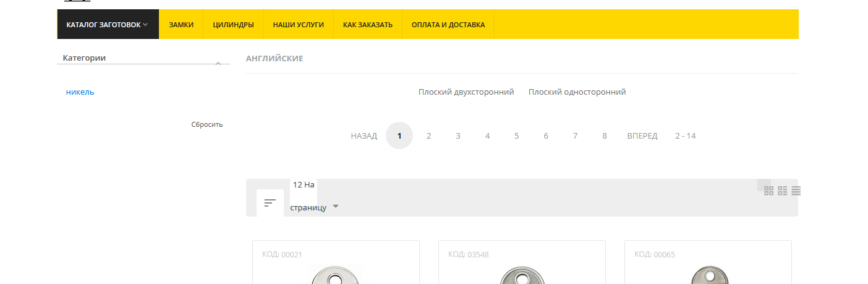The image size is (868, 284).
Task: Open Плоский односторонний subcategory
Action: click(577, 92)
